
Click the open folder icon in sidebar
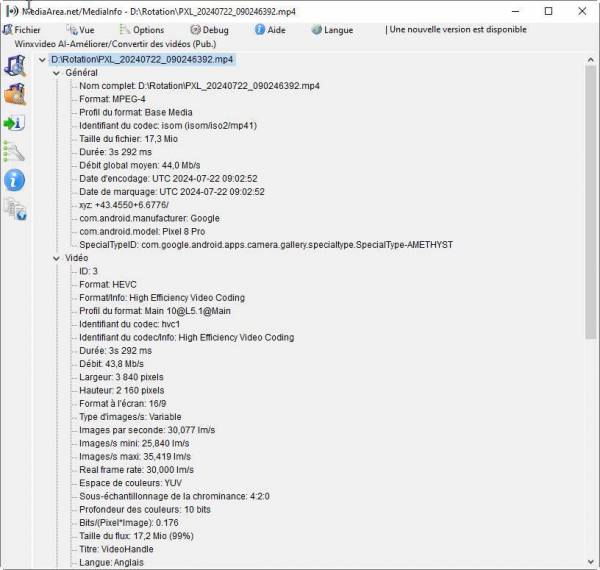click(15, 95)
